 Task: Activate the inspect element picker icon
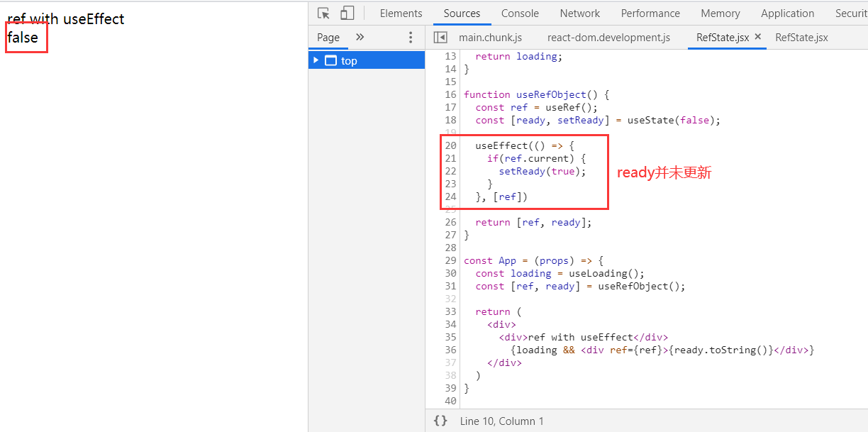click(324, 13)
